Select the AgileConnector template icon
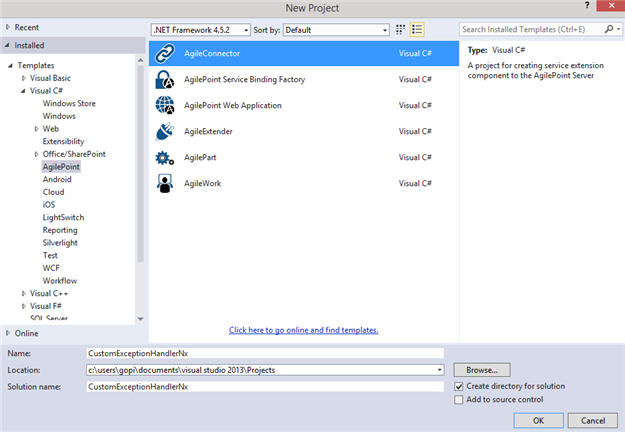 tap(165, 53)
